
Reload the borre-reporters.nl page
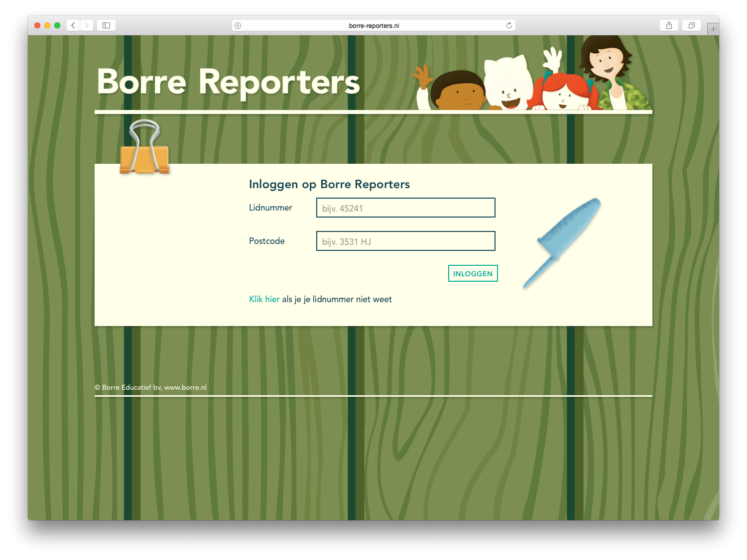coord(509,25)
